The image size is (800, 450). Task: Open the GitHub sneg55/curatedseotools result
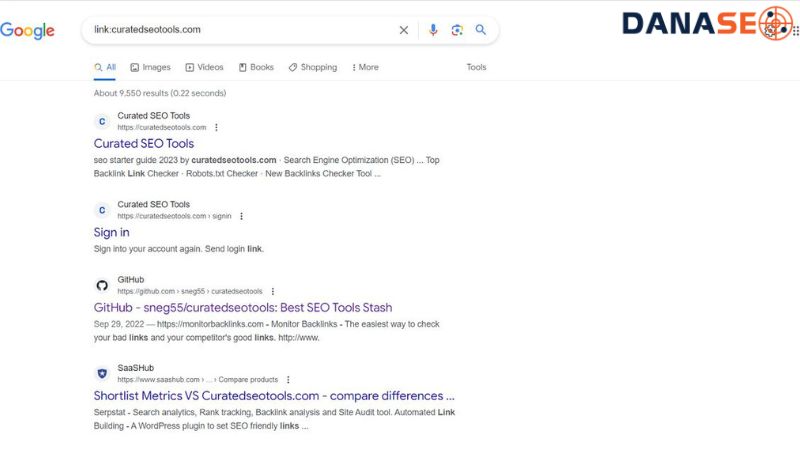click(243, 308)
